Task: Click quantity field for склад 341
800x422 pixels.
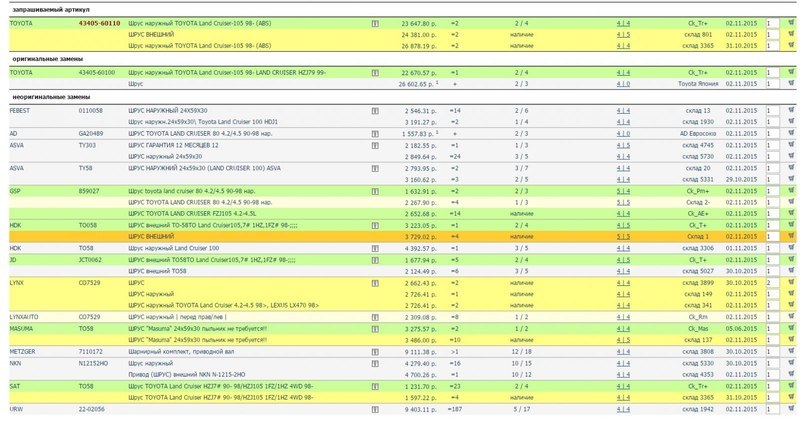Action: click(772, 306)
